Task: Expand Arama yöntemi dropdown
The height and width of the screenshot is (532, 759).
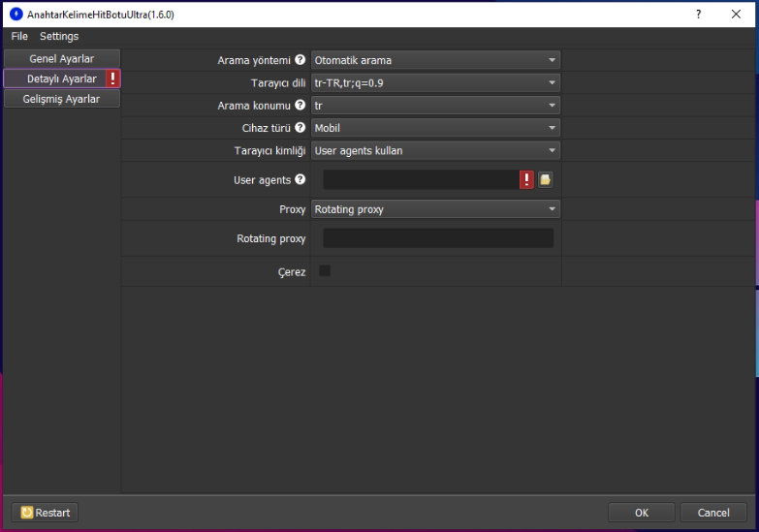Action: [x=435, y=60]
